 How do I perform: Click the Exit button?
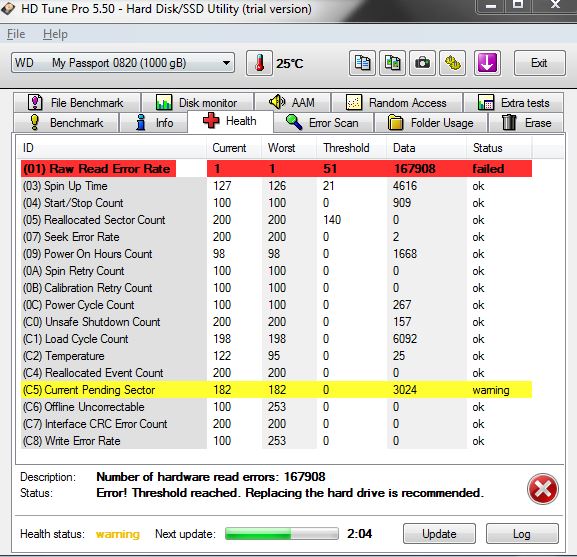tap(539, 63)
